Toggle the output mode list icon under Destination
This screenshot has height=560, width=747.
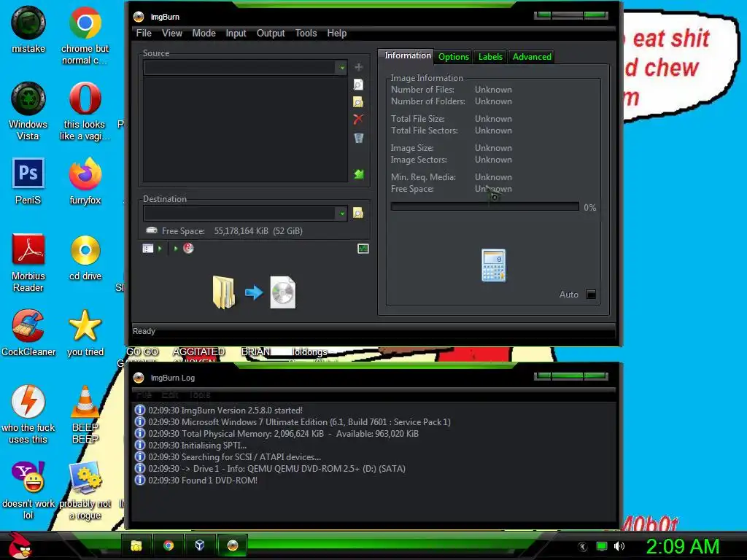[x=148, y=248]
